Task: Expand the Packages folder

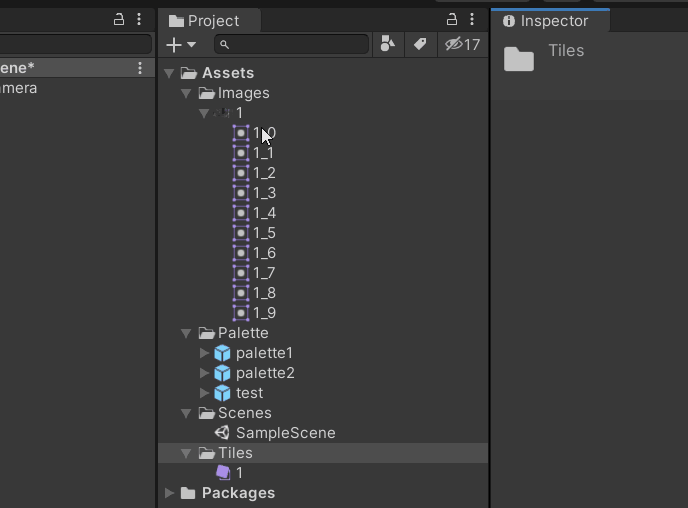Action: tap(169, 493)
